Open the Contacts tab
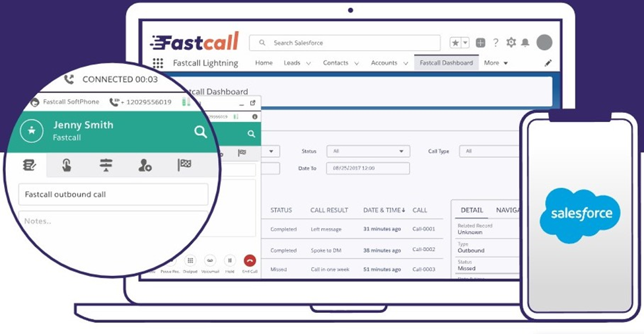 coord(336,63)
